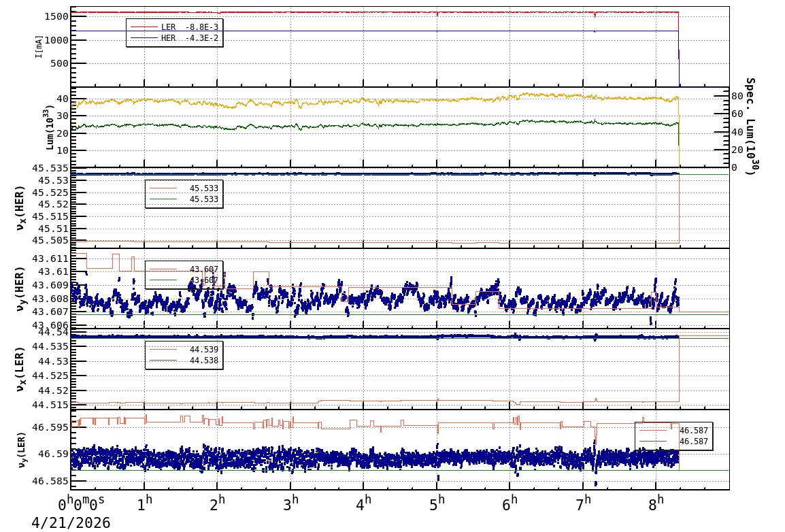The height and width of the screenshot is (532, 785).
Task: Click the νy(HER) axis label
Action: coord(20,288)
